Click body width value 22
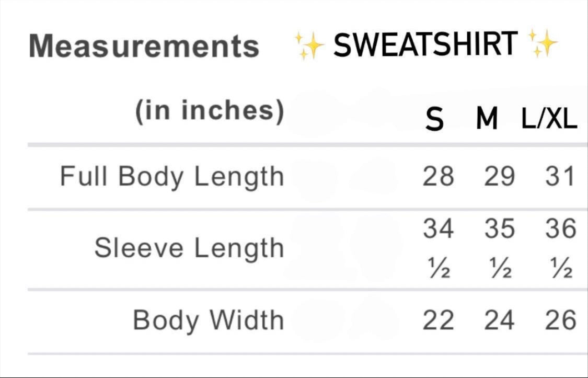The image size is (588, 378). pyautogui.click(x=438, y=320)
